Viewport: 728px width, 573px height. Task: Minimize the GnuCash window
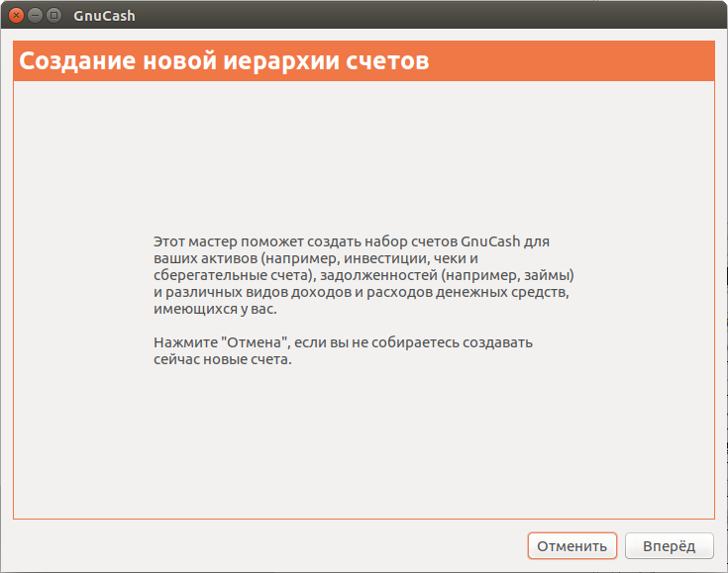(x=36, y=15)
